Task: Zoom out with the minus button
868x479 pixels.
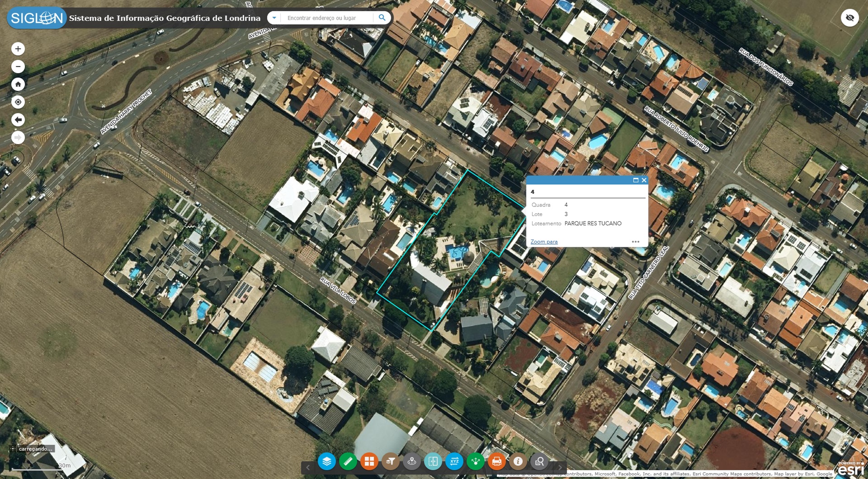Action: point(18,67)
